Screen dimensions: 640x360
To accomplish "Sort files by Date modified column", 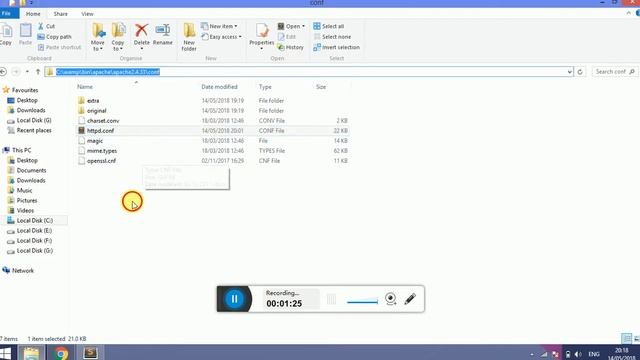I will [x=219, y=87].
